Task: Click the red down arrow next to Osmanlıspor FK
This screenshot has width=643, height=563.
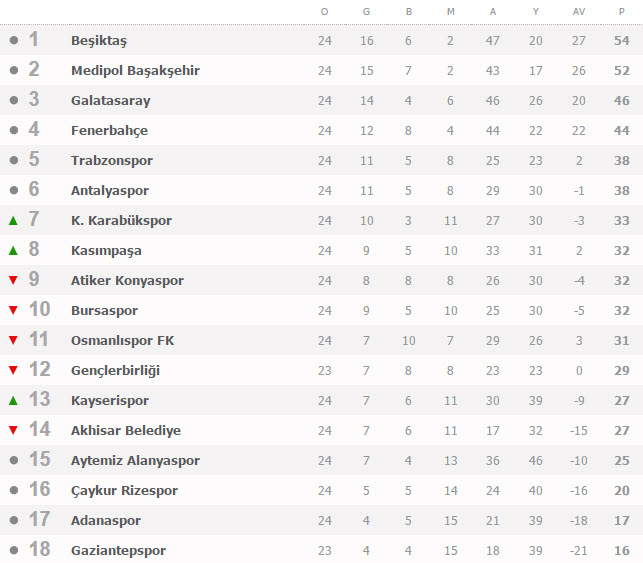Action: [x=14, y=340]
